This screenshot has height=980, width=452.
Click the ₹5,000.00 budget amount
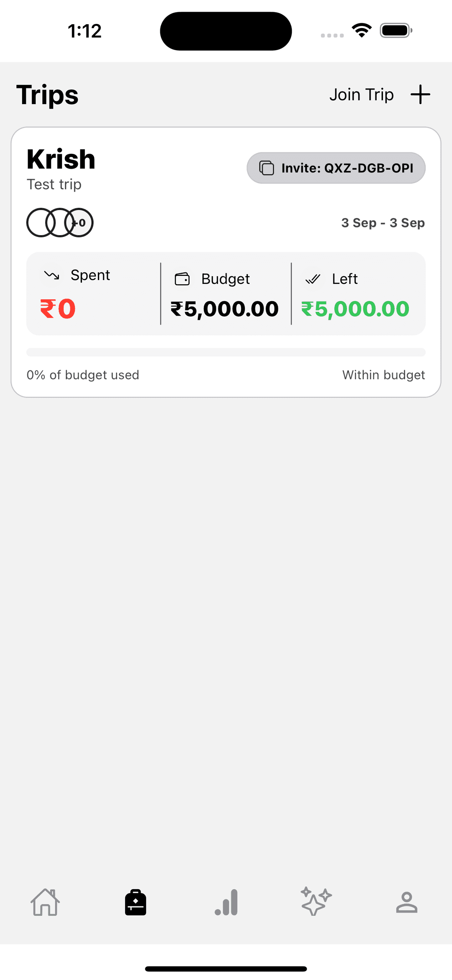pos(225,309)
